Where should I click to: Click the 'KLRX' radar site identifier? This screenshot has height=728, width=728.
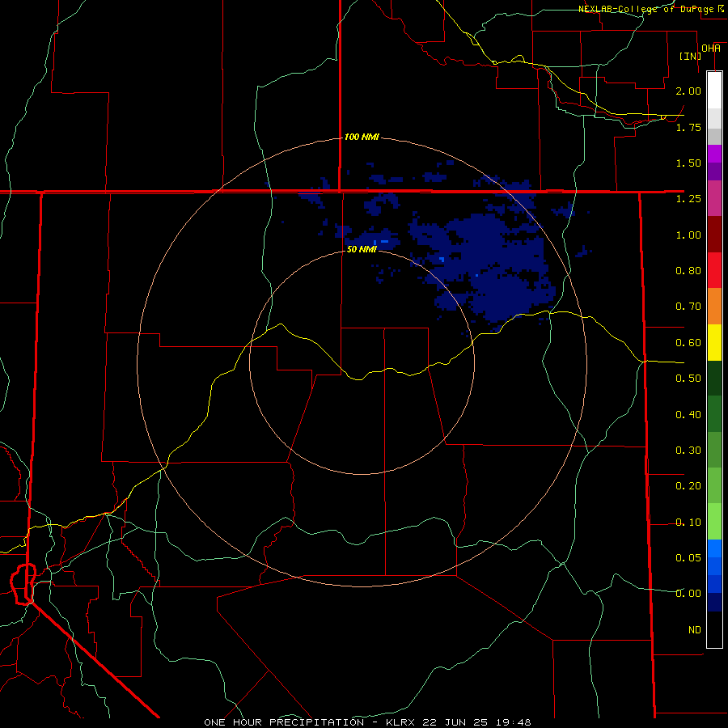400,722
